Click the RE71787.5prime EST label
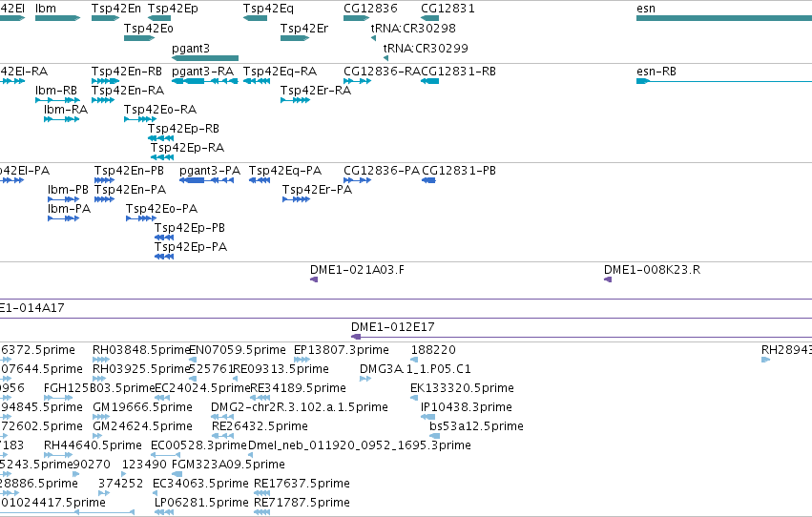This screenshot has height=517, width=812. (x=302, y=503)
